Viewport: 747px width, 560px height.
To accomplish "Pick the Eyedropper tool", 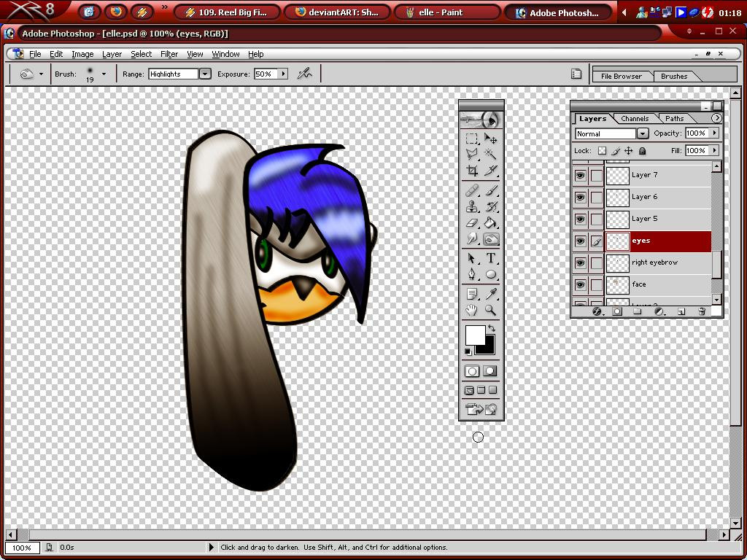I will [491, 295].
